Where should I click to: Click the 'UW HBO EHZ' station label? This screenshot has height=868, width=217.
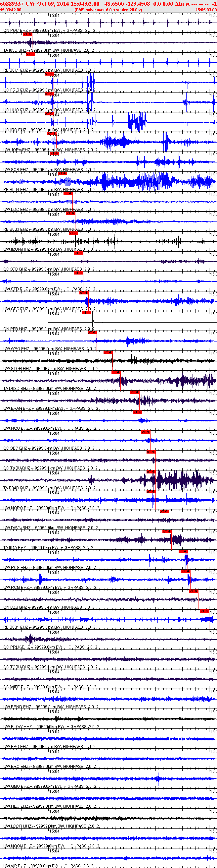[16, 806]
